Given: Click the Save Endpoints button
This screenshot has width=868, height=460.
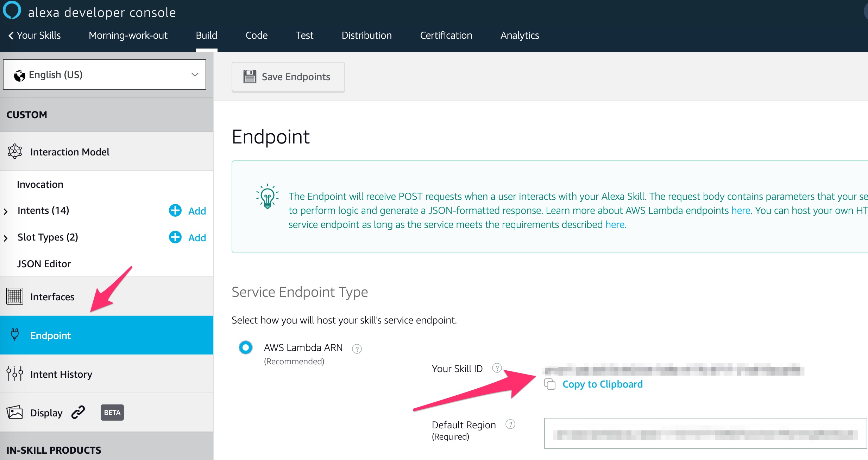Looking at the screenshot, I should pos(288,77).
